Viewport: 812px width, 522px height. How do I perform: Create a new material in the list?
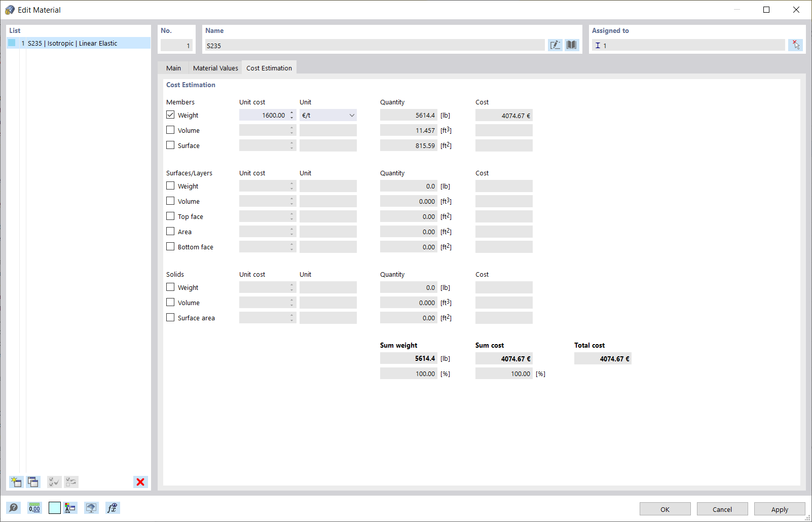pos(16,482)
